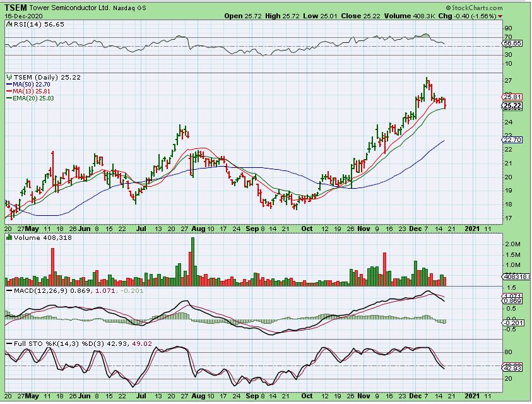The width and height of the screenshot is (532, 404).
Task: Click the High 25.72 value
Action: [282, 16]
